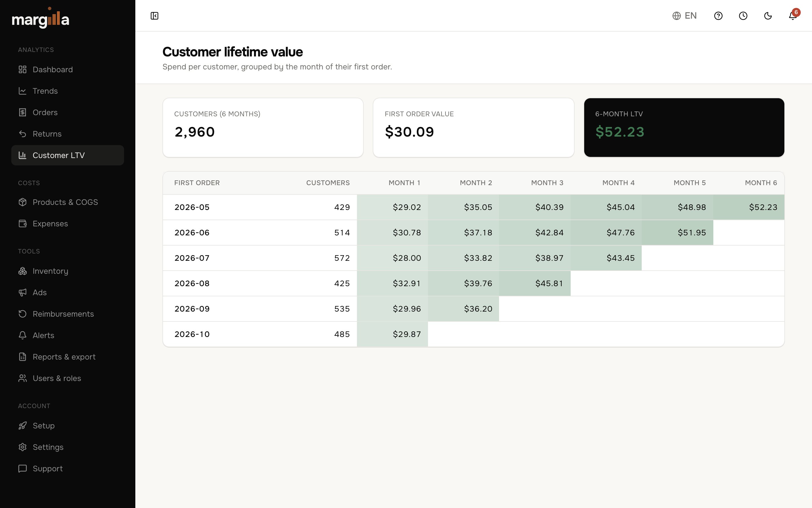
Task: Select the First Order Value card
Action: pos(473,128)
